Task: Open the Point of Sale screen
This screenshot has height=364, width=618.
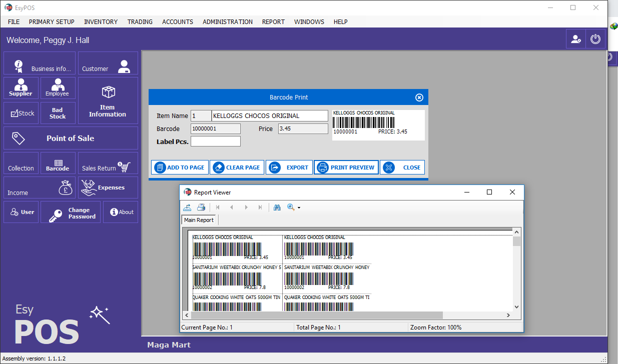Action: (x=71, y=138)
